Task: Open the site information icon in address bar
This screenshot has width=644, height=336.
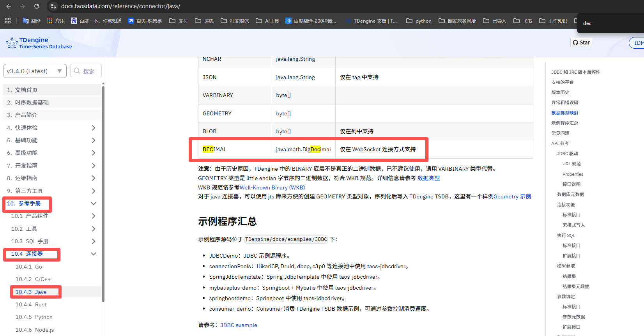Action: pyautogui.click(x=53, y=6)
